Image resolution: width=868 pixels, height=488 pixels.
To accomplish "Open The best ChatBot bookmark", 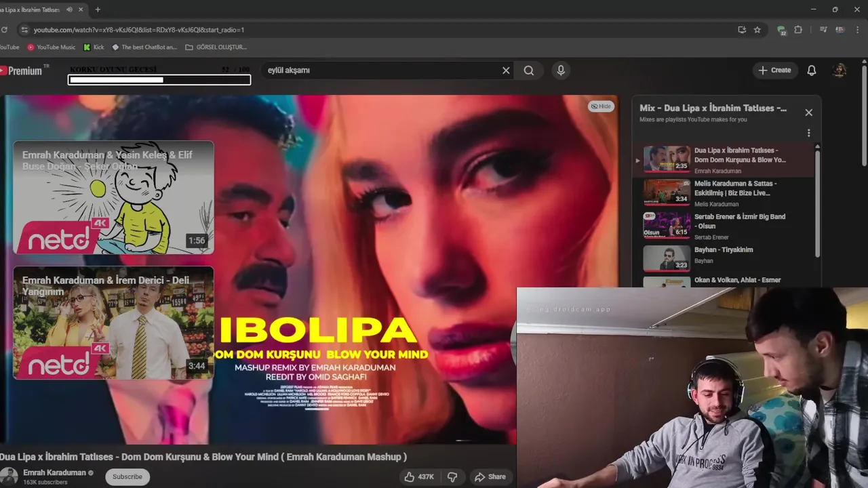I will (144, 47).
